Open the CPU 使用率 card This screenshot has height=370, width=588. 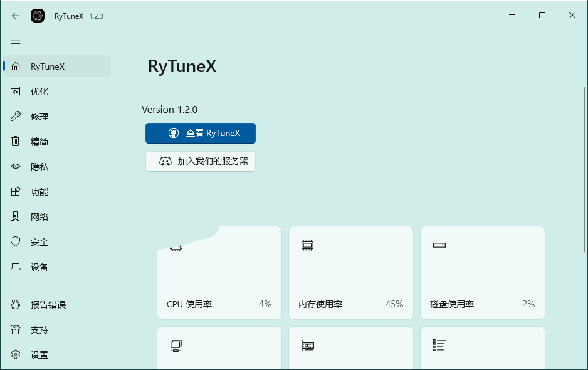(x=219, y=273)
